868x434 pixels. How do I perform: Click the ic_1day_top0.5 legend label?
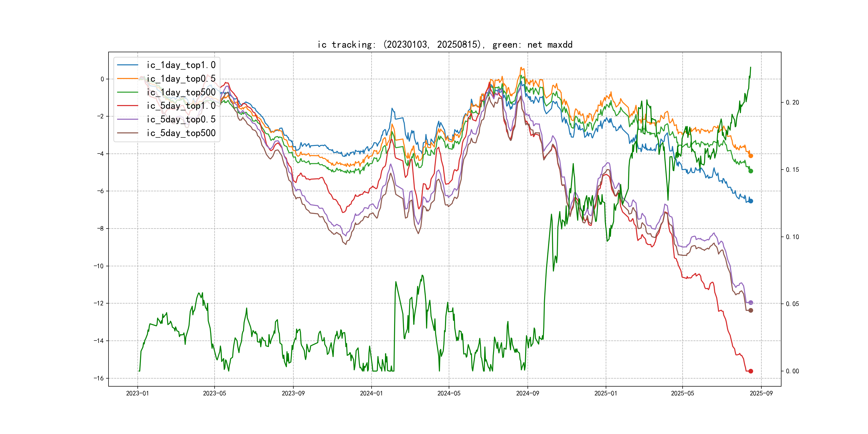point(181,78)
